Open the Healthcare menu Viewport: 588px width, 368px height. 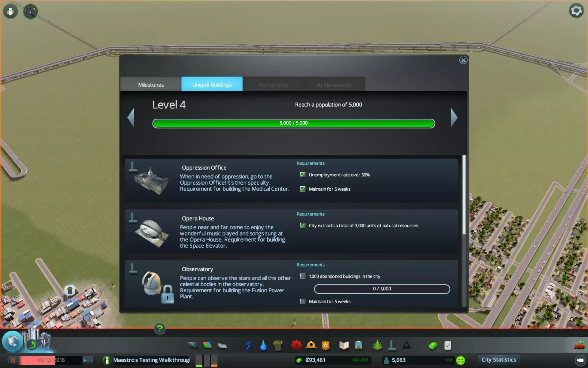tap(296, 345)
